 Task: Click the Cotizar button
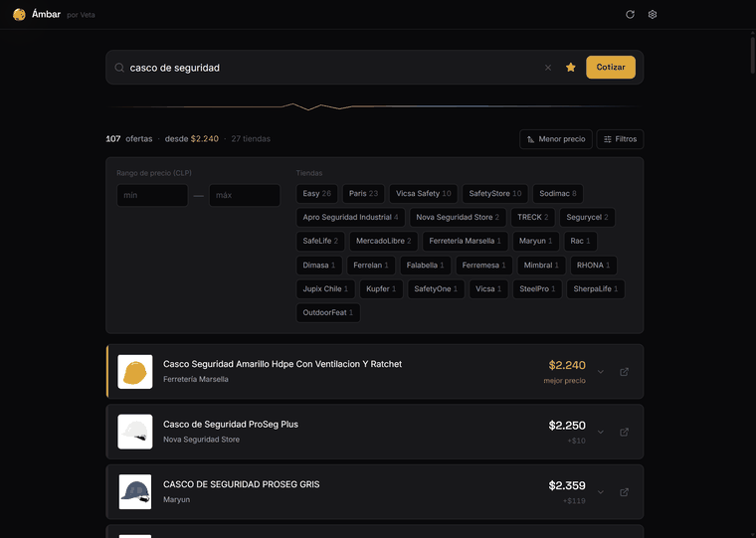[x=611, y=67]
